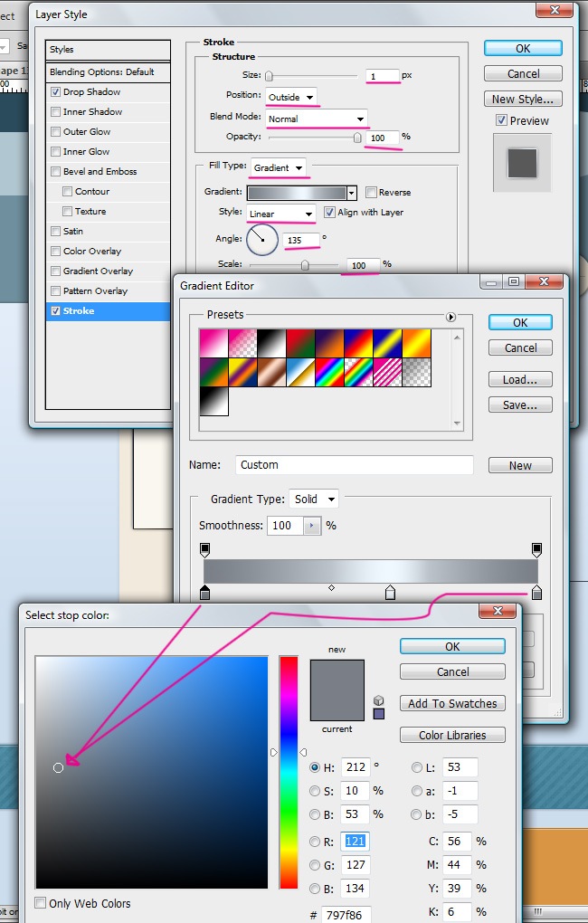
Task: Click Add To Swatches button
Action: coord(452,703)
